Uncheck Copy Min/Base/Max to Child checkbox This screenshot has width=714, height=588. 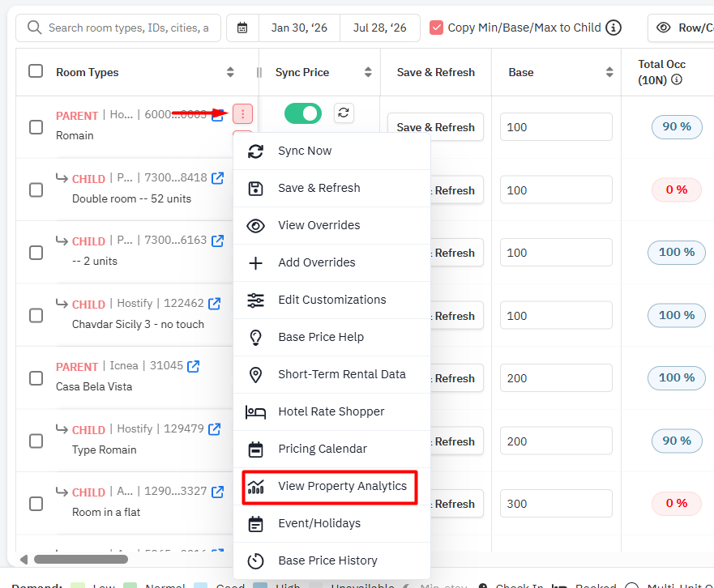tap(437, 28)
